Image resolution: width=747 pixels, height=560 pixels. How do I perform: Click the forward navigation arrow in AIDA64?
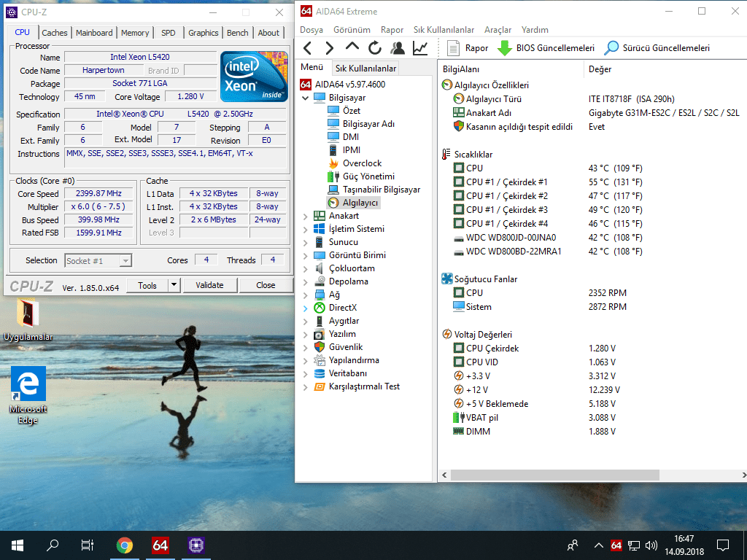pos(330,48)
